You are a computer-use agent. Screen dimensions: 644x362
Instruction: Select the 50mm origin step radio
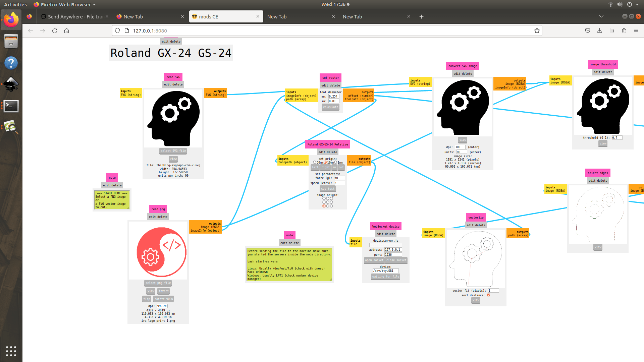315,162
